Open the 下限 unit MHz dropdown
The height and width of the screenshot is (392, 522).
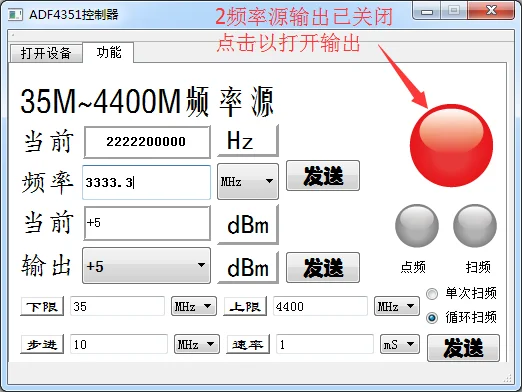194,306
